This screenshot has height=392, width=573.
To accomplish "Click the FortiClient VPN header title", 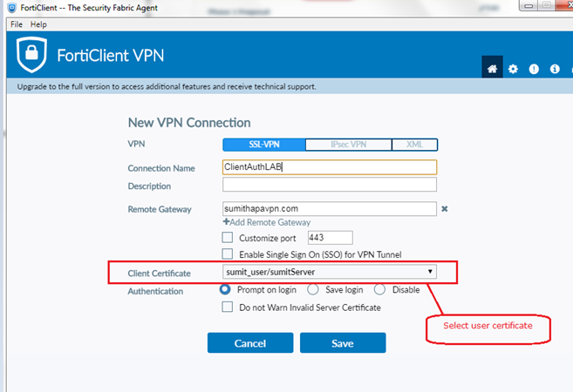I will (111, 56).
